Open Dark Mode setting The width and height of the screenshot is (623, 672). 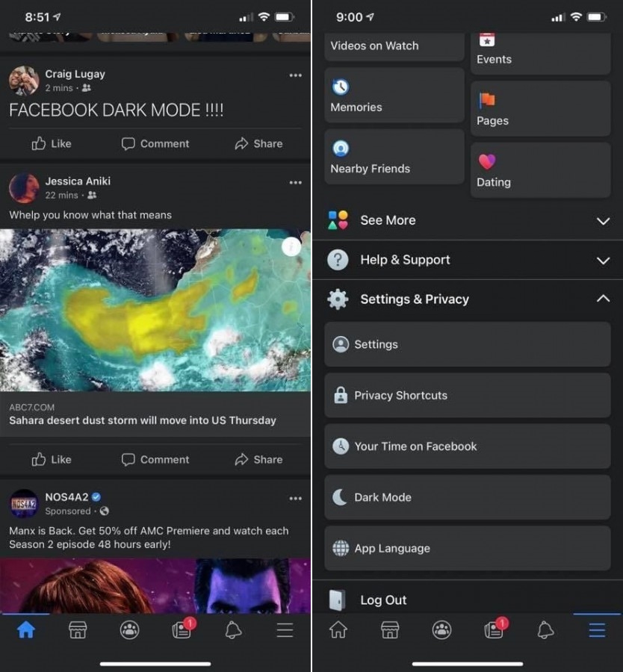pyautogui.click(x=468, y=497)
